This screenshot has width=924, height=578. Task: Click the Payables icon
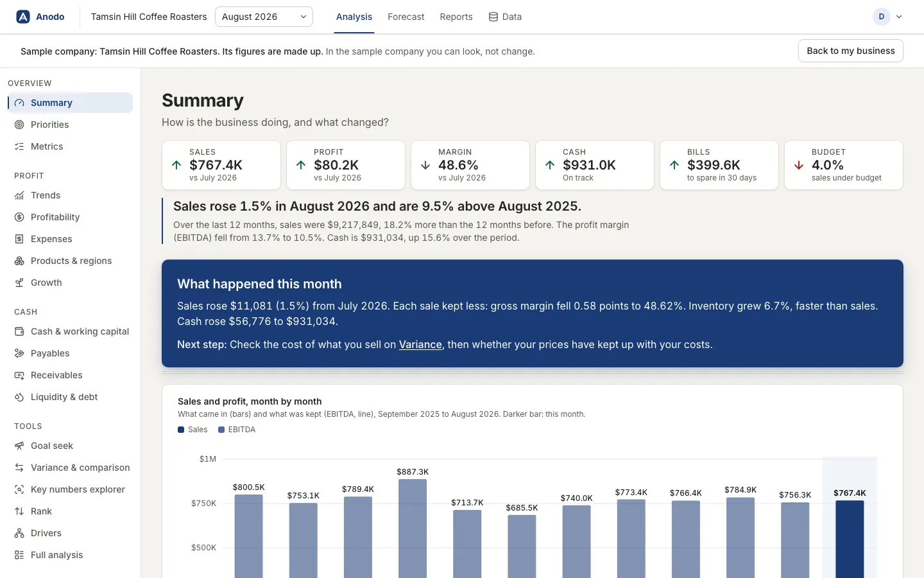tap(19, 353)
